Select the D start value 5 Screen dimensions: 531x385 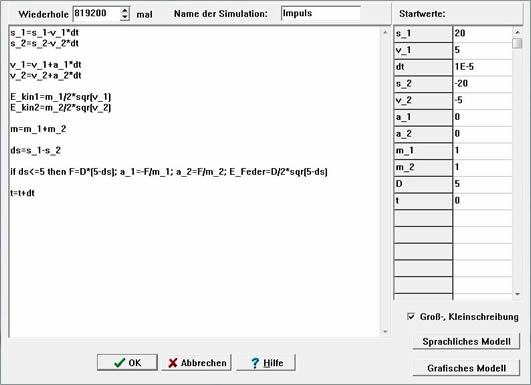pos(483,184)
